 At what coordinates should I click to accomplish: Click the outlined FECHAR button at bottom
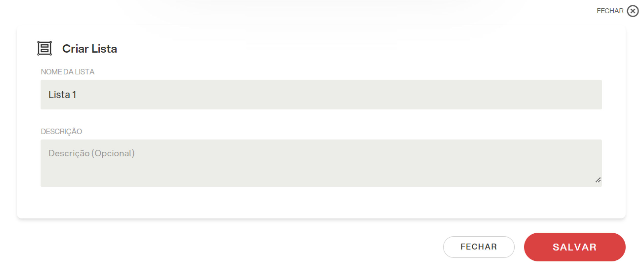[x=479, y=247]
